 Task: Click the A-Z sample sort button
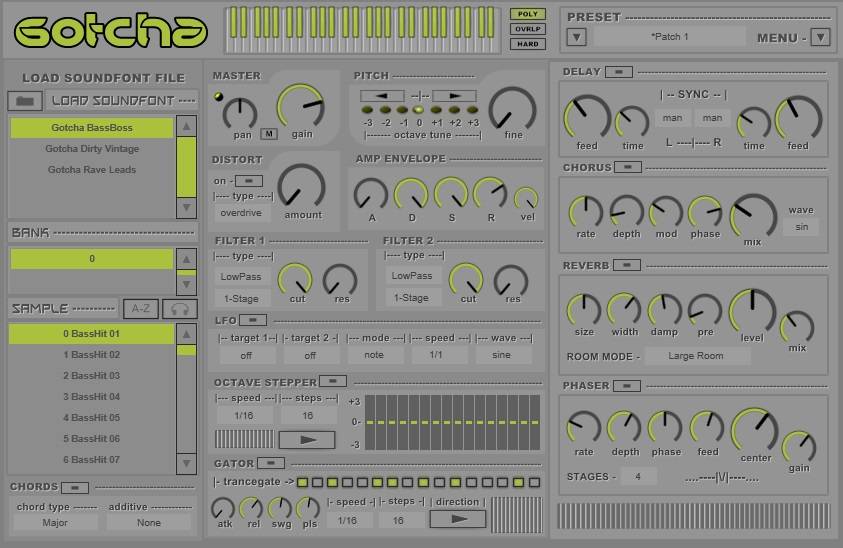point(141,309)
